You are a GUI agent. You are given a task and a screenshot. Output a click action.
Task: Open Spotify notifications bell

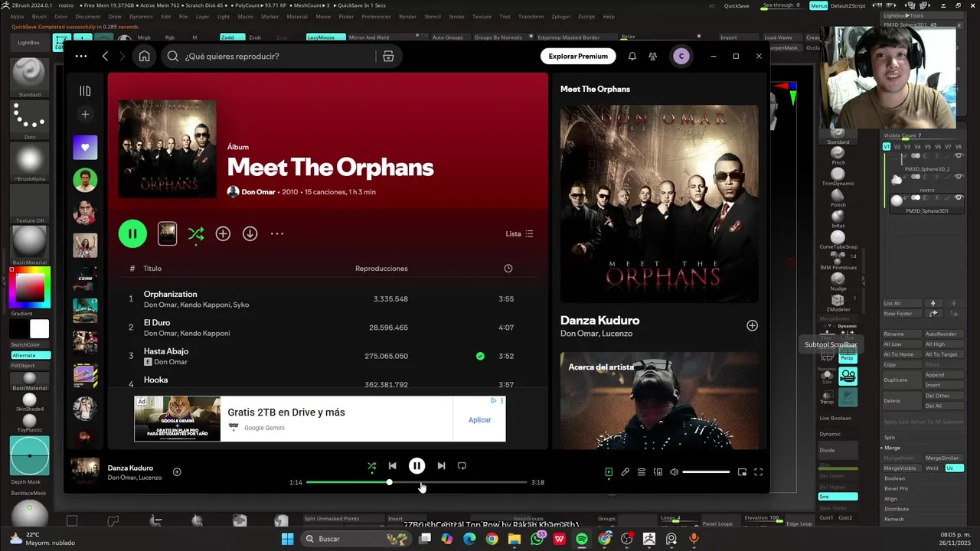click(x=632, y=56)
